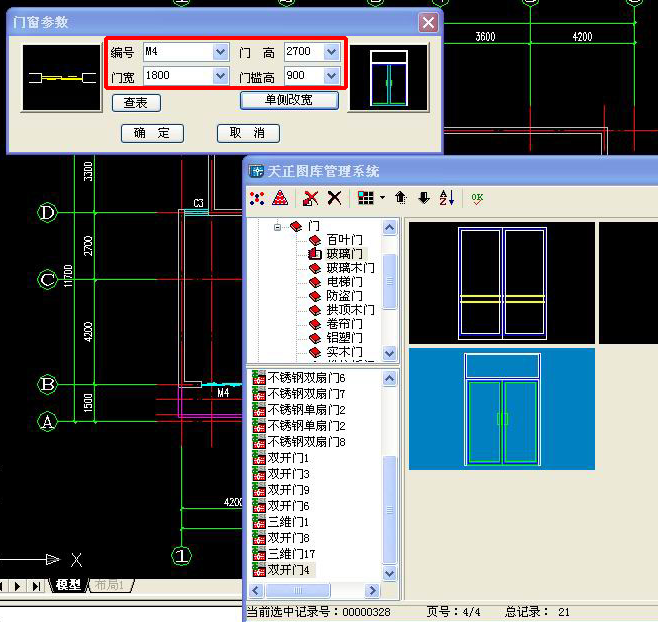Click the 3D door elevation preview in 门窗参数
This screenshot has height=622, width=658.
389,78
